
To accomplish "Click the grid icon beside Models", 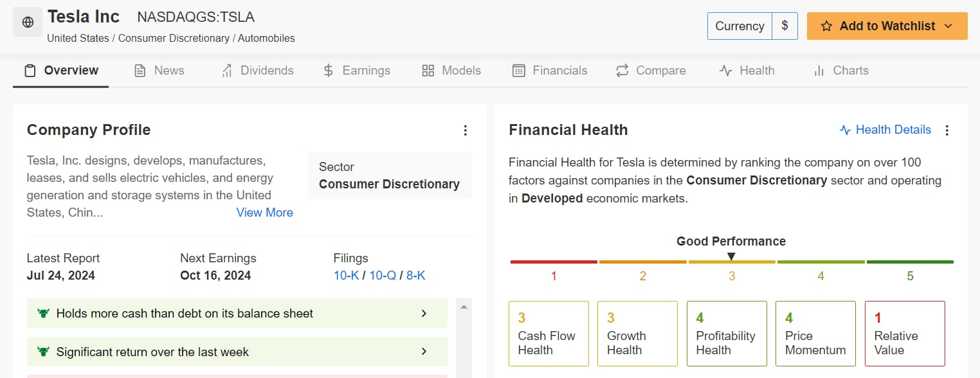I will click(428, 71).
